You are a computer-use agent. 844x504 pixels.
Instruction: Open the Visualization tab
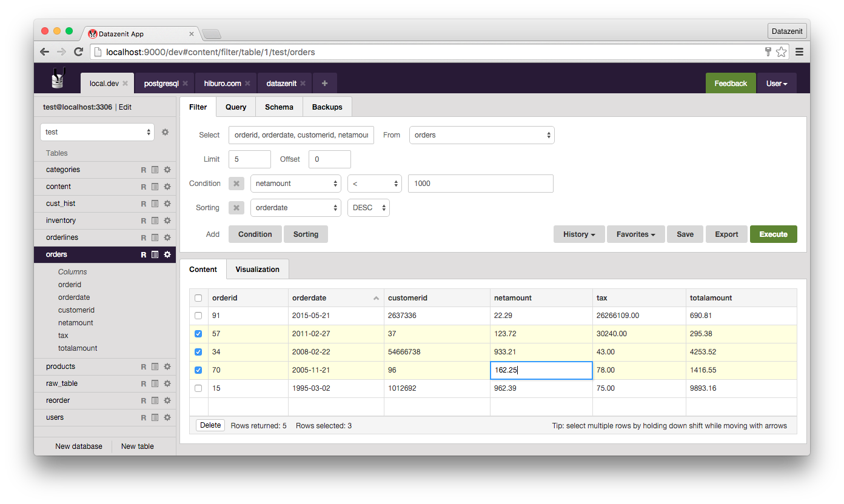click(x=257, y=270)
